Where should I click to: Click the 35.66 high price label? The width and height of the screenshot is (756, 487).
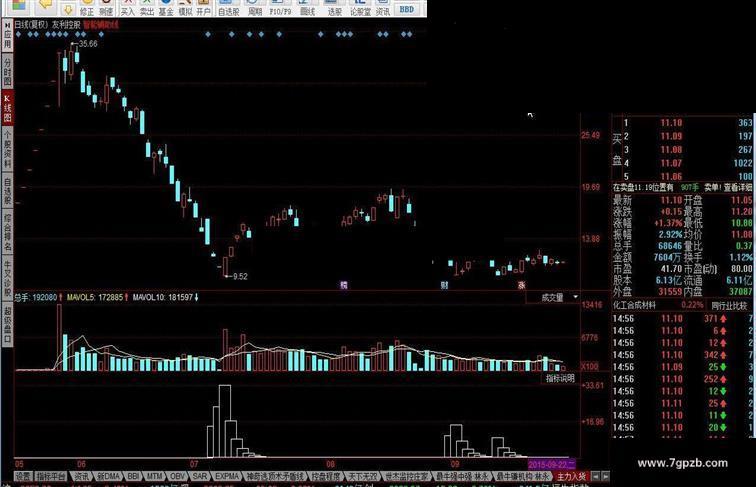point(88,44)
